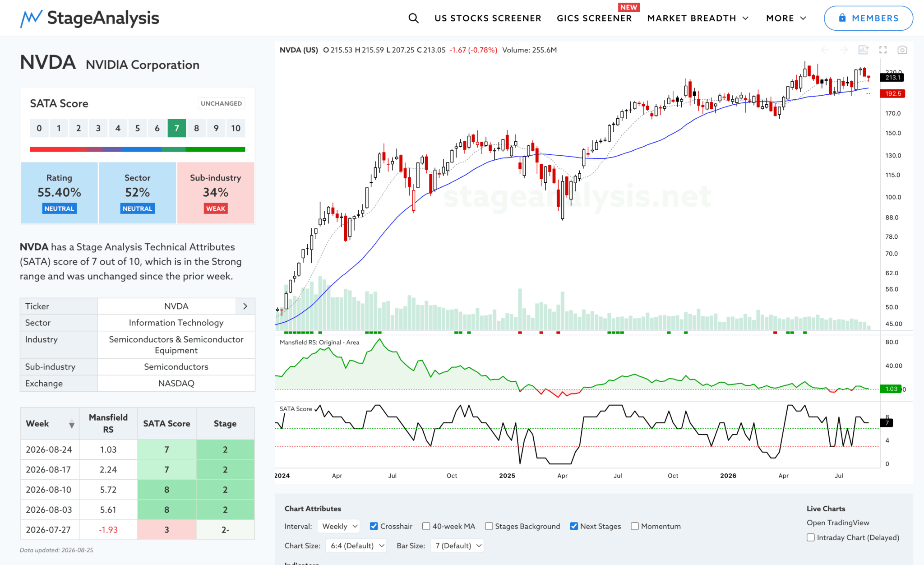Click the NVDA ticker row chevron
The image size is (924, 565).
tap(245, 306)
